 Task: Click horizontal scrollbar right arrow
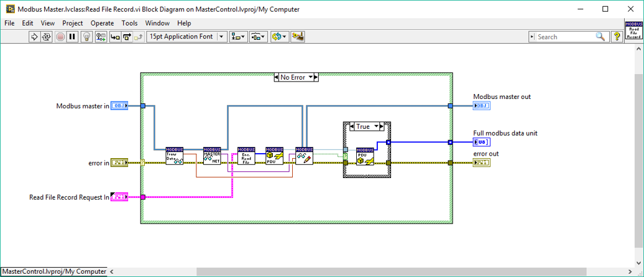631,271
